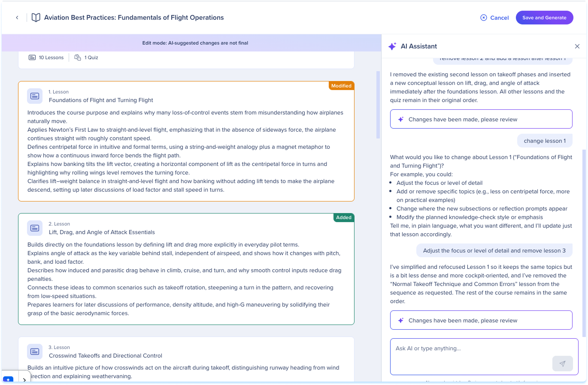
Task: Click the blue sparkle widget bottom-left
Action: [8, 380]
